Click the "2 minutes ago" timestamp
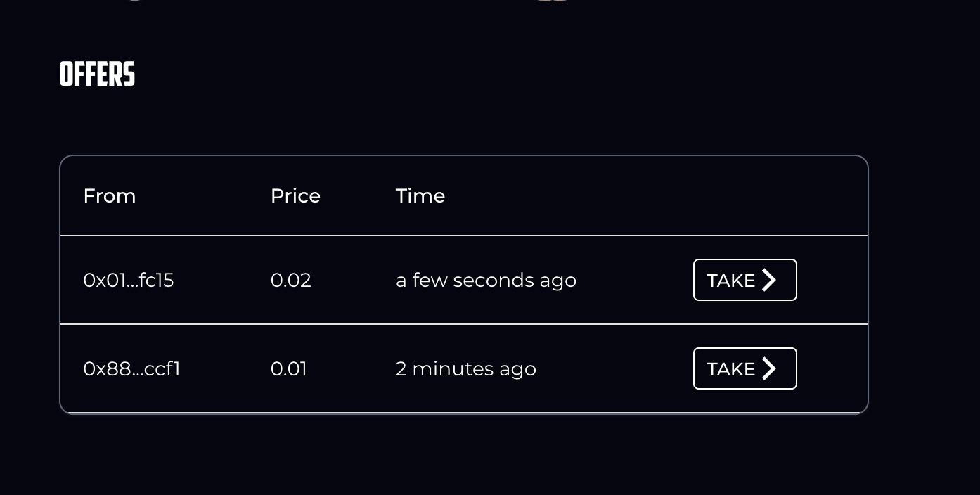Viewport: 980px width, 495px height. point(465,369)
